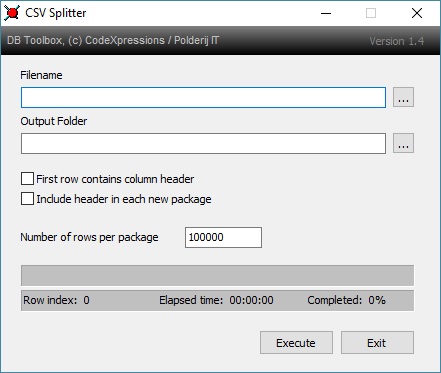Click into the Output Folder field
This screenshot has width=441, height=373.
pyautogui.click(x=203, y=143)
